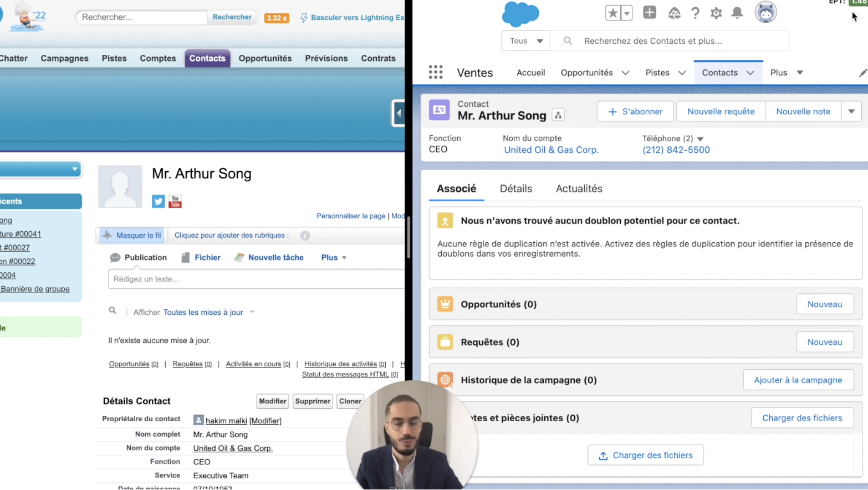Open the Contrats tab in Classic
This screenshot has width=868, height=490.
click(378, 58)
